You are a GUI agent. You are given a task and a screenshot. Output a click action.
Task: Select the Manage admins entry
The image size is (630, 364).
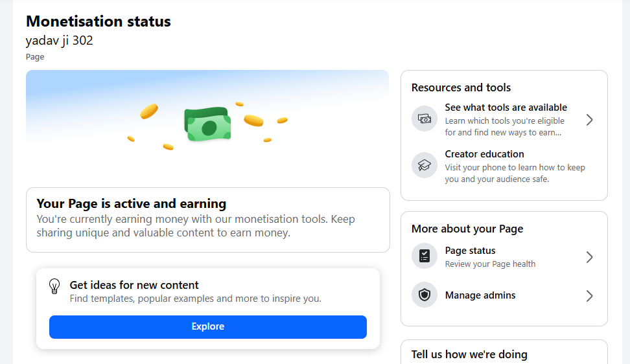click(x=480, y=295)
